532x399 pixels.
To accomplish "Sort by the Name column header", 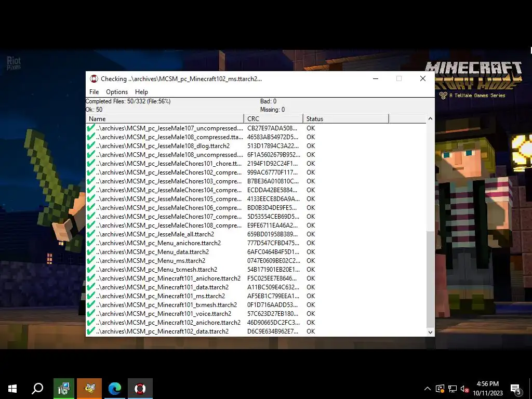I will pyautogui.click(x=165, y=119).
